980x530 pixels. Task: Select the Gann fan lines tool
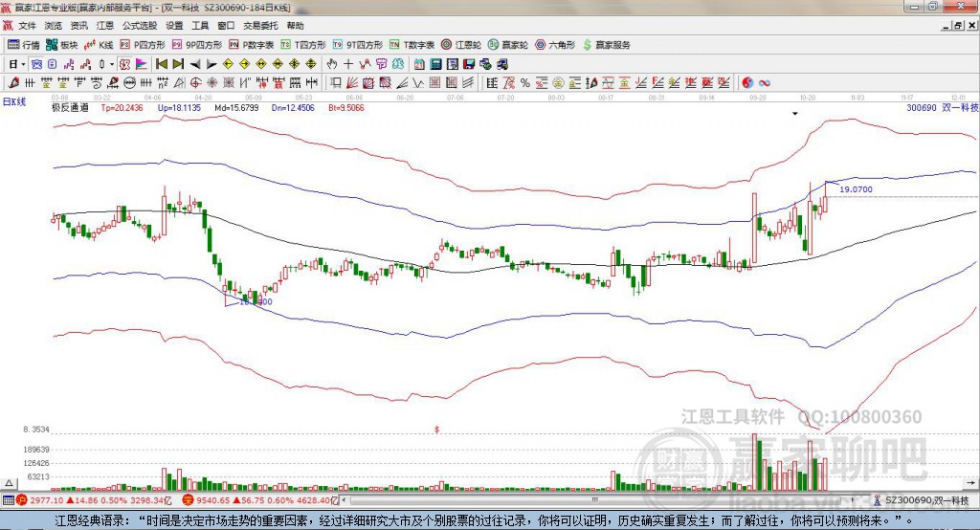point(351,82)
